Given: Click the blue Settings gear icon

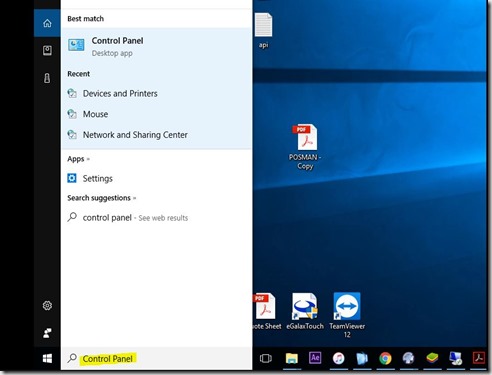Looking at the screenshot, I should pyautogui.click(x=72, y=178).
